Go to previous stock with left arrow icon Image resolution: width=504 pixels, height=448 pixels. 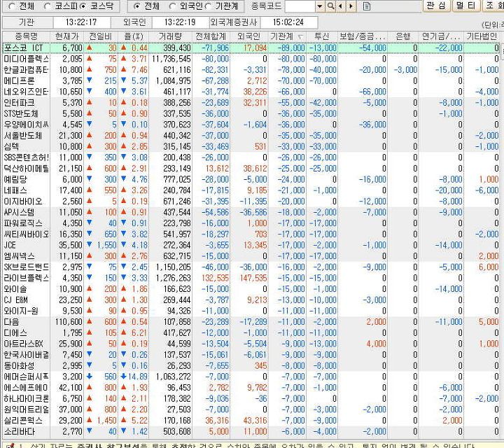pos(340,6)
